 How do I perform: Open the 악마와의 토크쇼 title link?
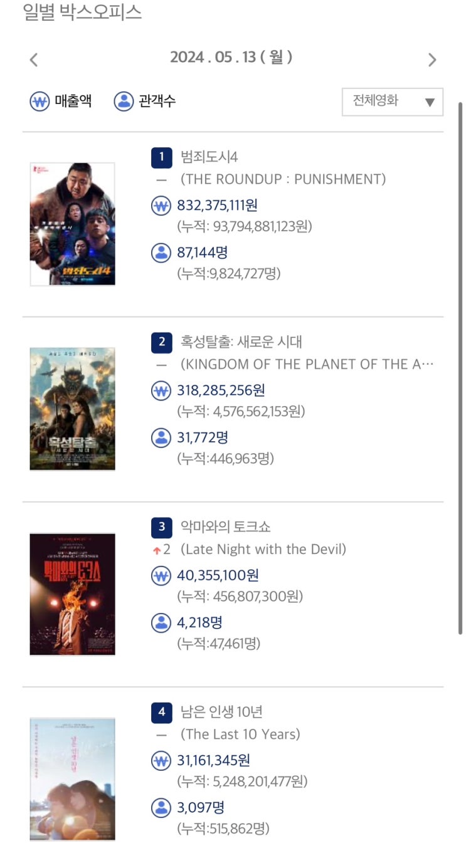225,526
